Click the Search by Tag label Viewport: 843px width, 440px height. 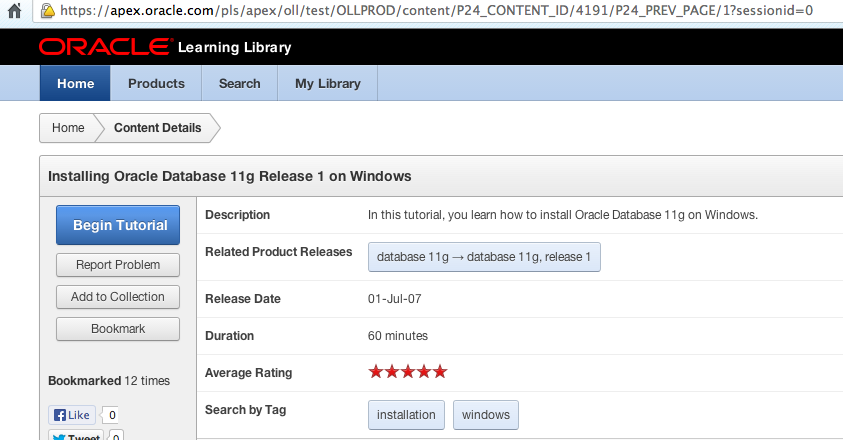tap(245, 410)
